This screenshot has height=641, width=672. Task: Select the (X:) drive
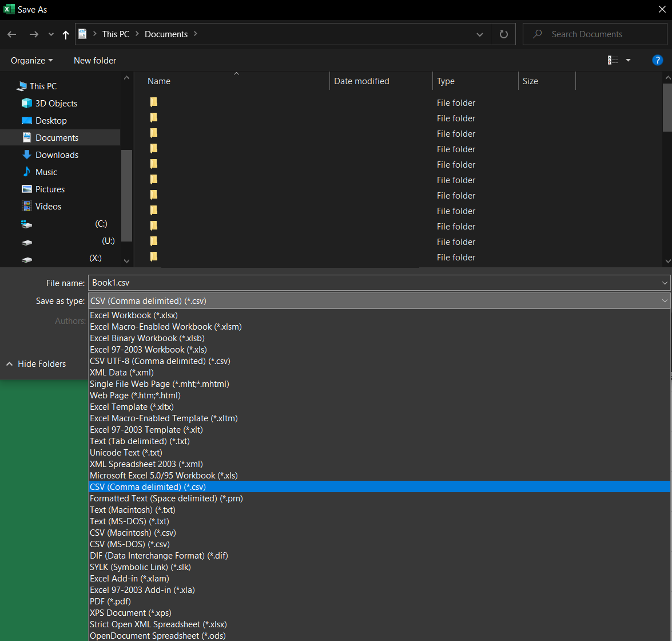tap(61, 258)
